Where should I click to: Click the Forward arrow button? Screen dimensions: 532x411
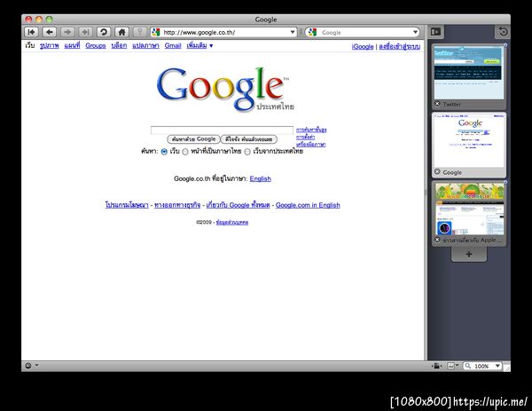click(67, 32)
